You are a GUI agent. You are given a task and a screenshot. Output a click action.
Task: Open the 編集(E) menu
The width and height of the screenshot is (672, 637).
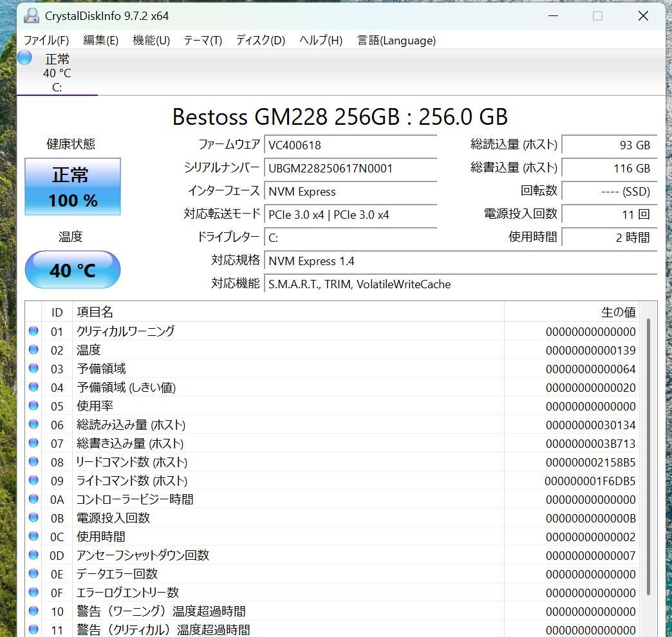[x=100, y=40]
